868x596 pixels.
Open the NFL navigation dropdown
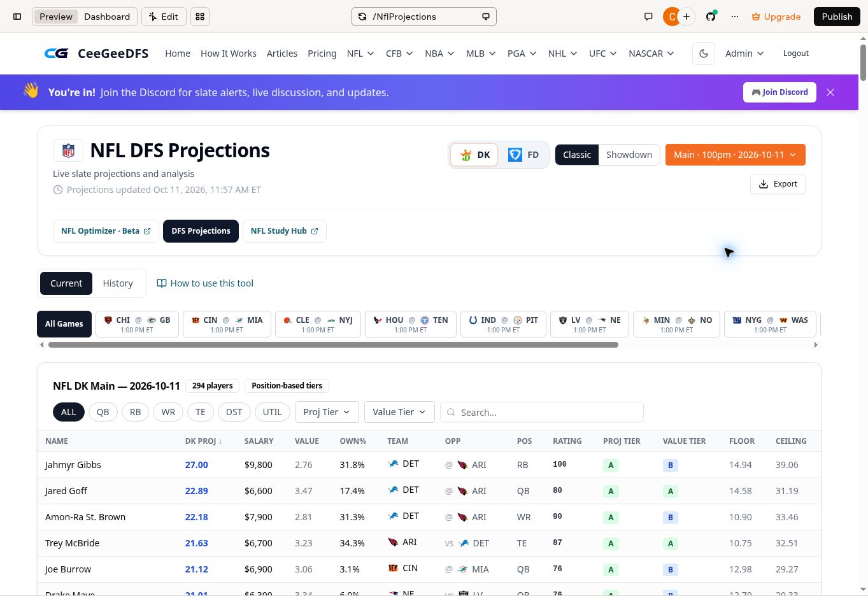(x=360, y=53)
